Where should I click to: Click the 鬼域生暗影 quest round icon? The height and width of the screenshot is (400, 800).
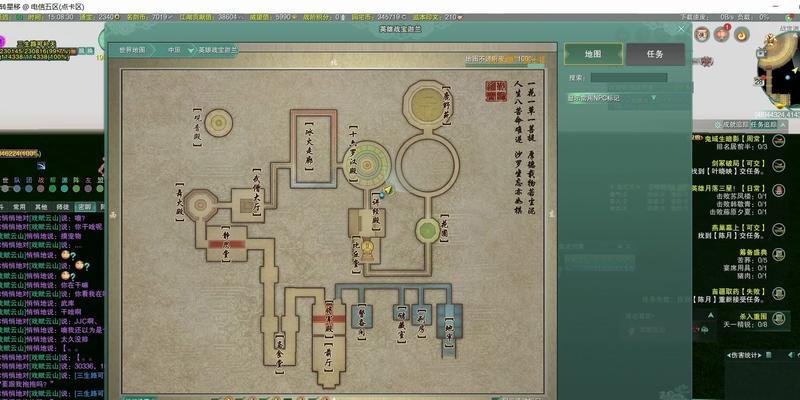[x=778, y=140]
